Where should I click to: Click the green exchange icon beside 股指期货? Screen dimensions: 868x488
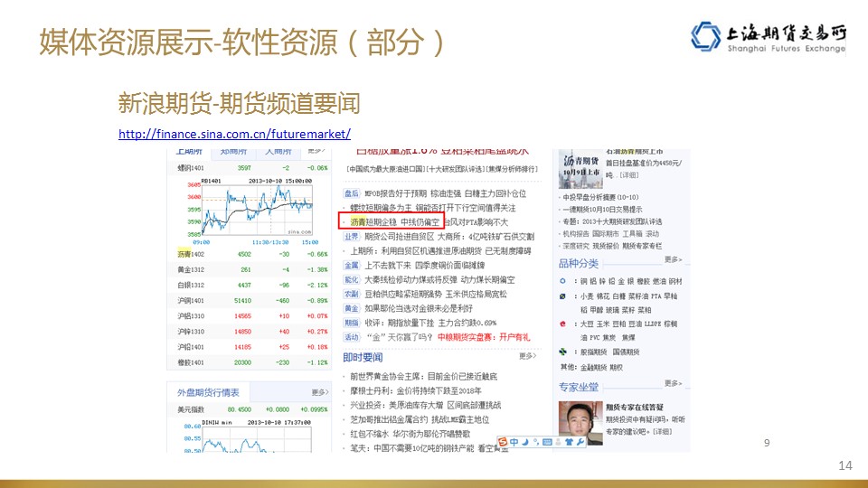click(x=562, y=352)
